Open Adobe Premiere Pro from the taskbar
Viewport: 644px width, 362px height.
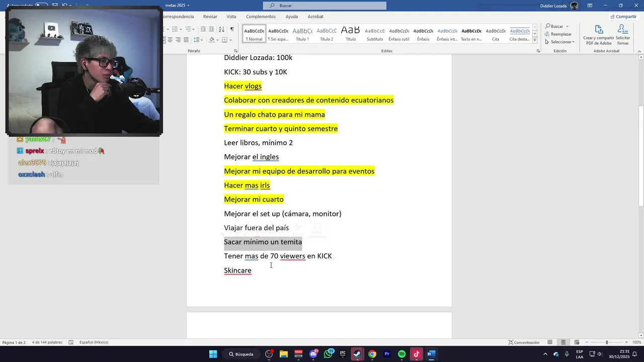click(x=387, y=354)
